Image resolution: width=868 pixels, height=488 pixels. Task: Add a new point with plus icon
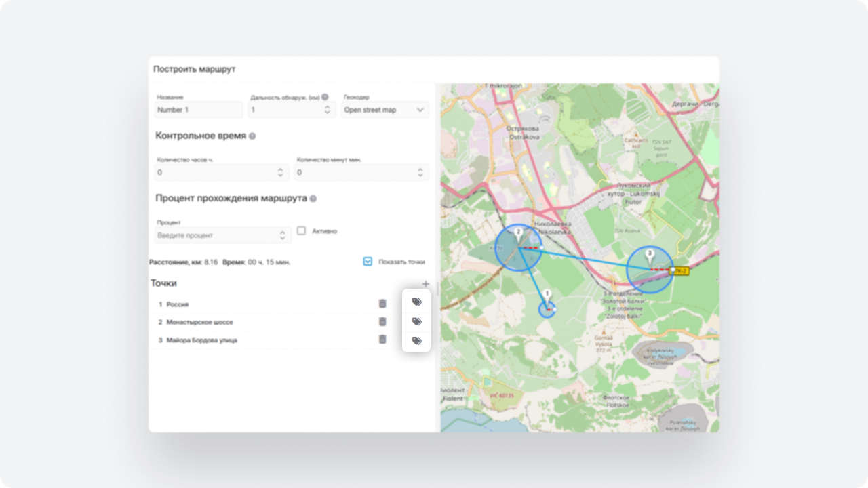click(x=425, y=283)
